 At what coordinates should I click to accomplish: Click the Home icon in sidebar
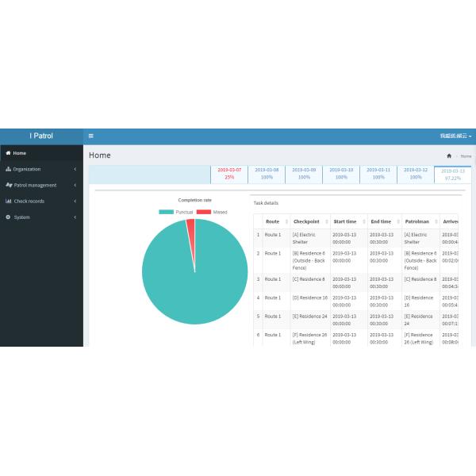8,153
